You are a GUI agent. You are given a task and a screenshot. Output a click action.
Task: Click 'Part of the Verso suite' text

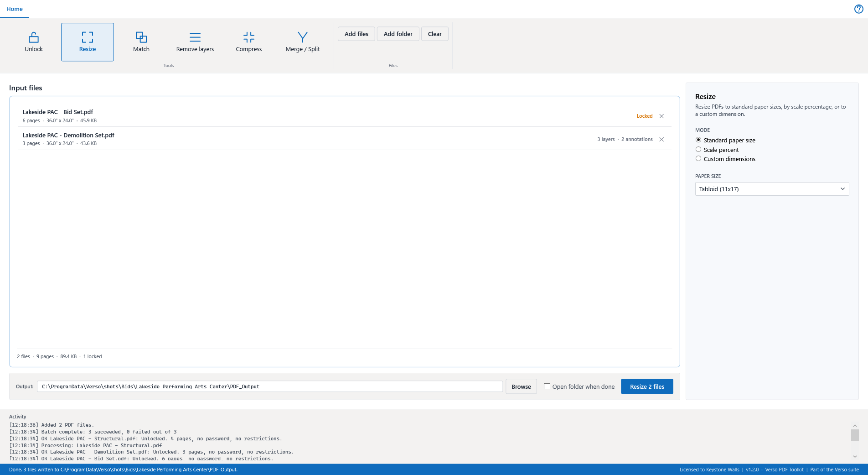pyautogui.click(x=834, y=470)
